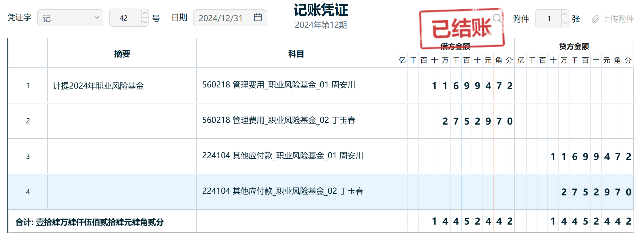Increment attachment count with up arrow
The height and width of the screenshot is (244, 644).
tap(565, 14)
